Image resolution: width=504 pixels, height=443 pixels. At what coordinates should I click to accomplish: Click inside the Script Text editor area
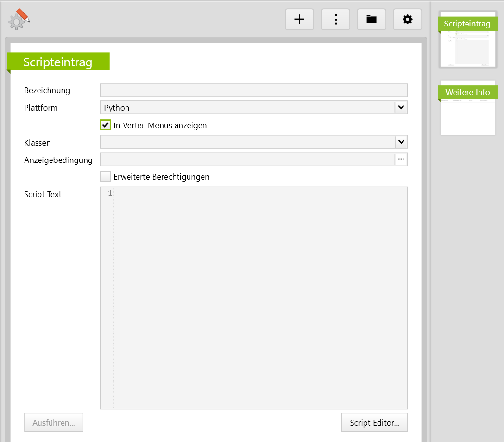point(260,298)
